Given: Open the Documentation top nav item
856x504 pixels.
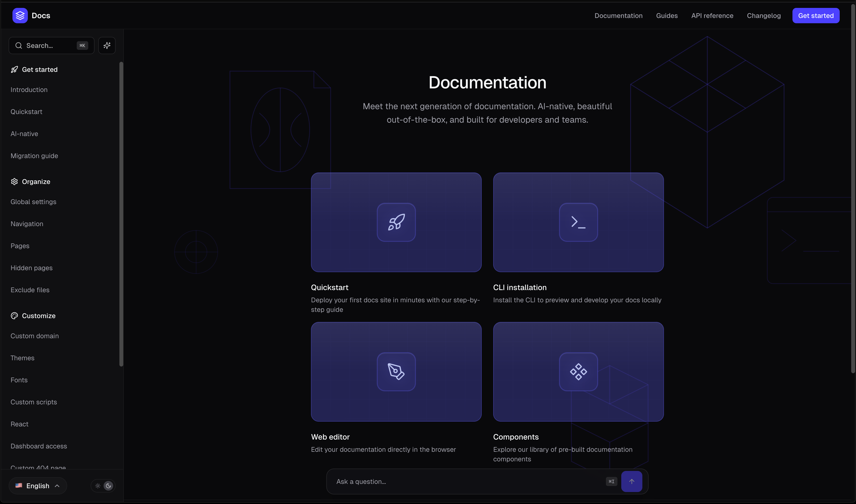Looking at the screenshot, I should click(x=618, y=16).
